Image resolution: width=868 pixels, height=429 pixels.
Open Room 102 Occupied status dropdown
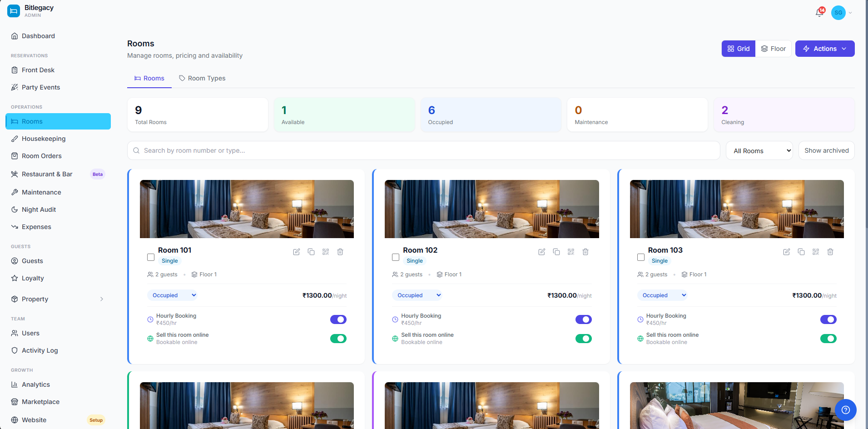[x=417, y=295]
